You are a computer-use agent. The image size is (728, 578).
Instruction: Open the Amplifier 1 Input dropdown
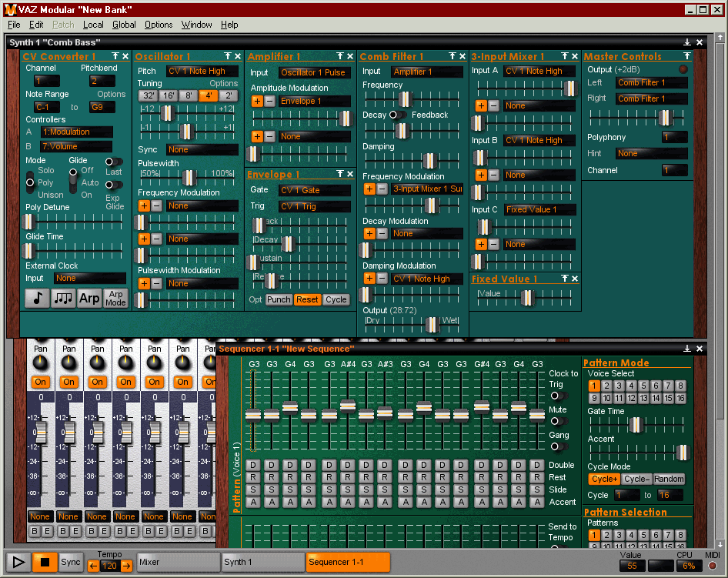click(314, 72)
